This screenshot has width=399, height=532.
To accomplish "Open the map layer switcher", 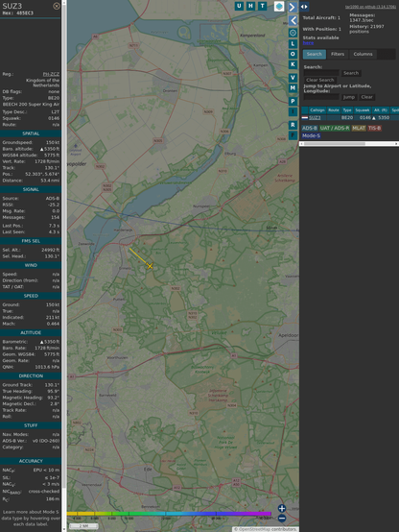I will coord(279,6).
